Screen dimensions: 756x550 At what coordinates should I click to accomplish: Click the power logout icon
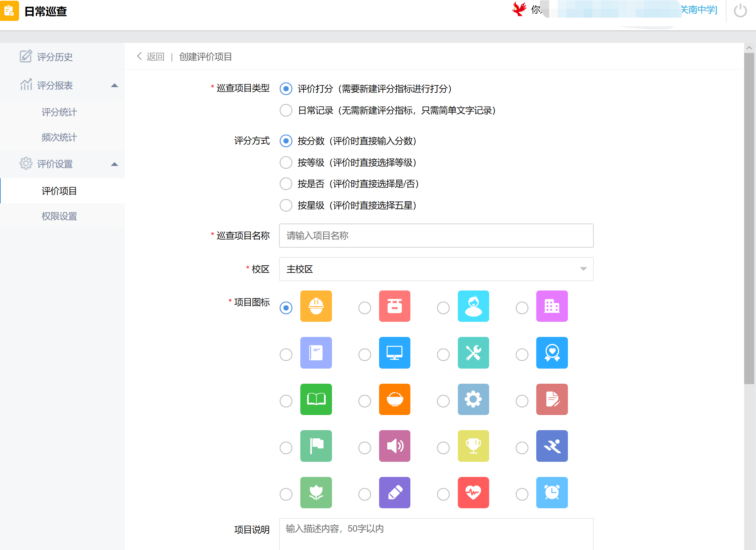[x=740, y=11]
